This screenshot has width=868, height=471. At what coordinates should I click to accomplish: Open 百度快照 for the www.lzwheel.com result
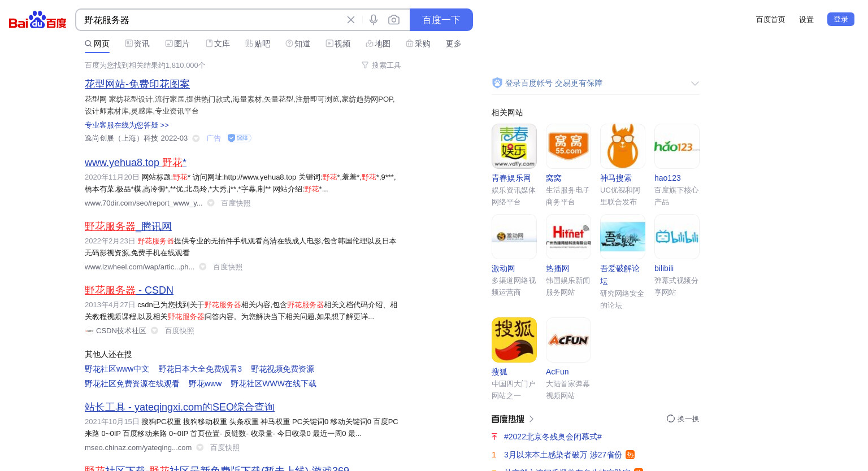click(228, 267)
